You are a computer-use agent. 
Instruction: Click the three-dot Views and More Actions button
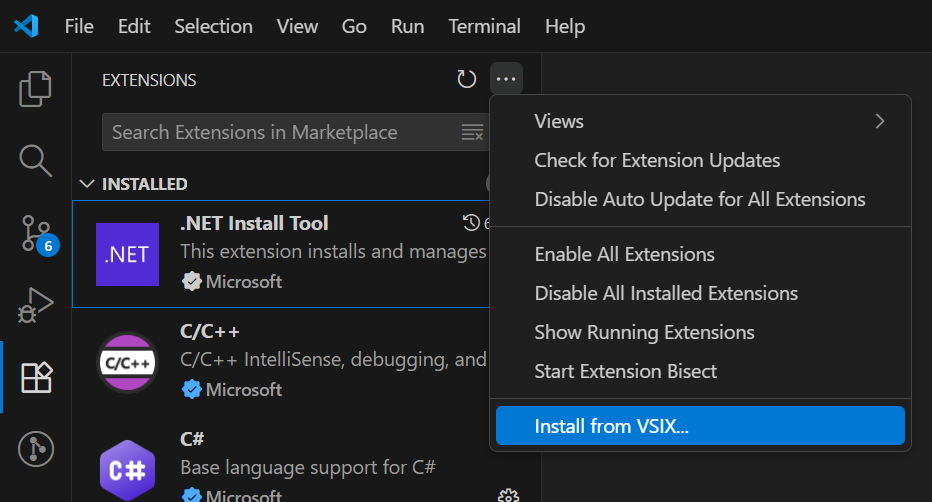click(x=506, y=80)
